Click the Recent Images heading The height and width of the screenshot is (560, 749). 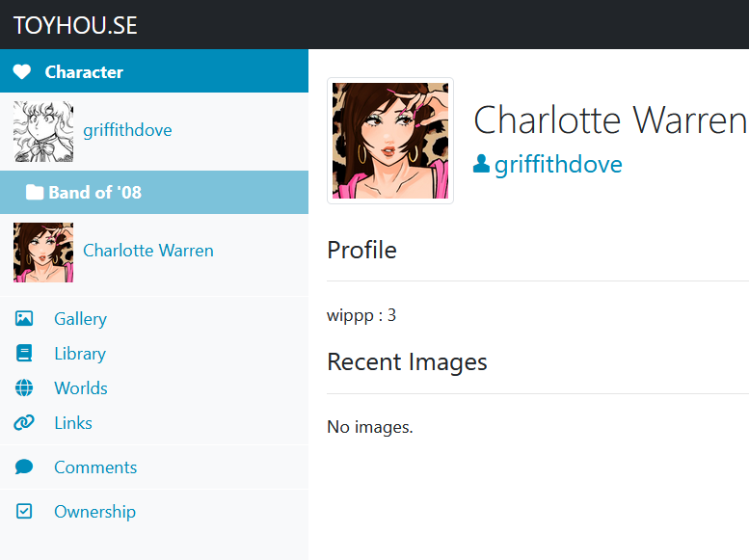(407, 361)
